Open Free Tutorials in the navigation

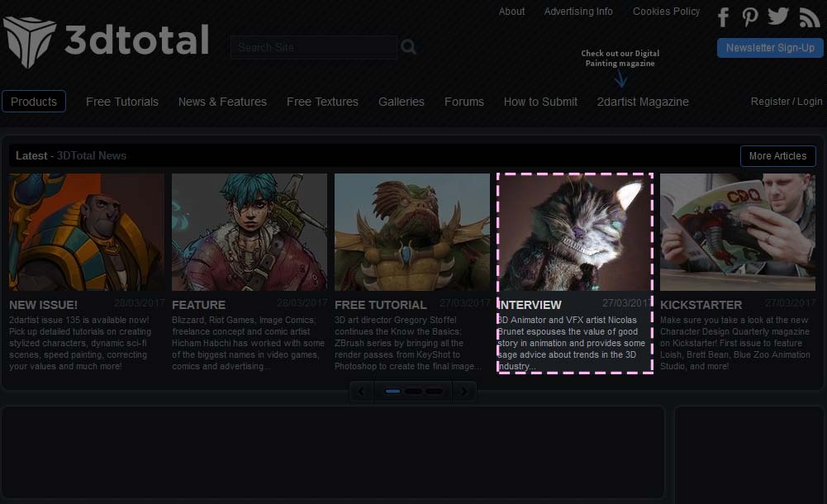pyautogui.click(x=121, y=102)
